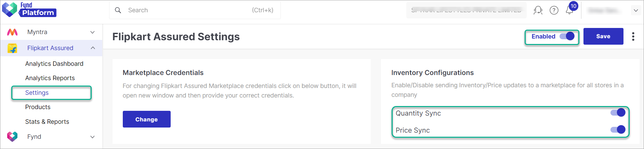This screenshot has width=644, height=149.
Task: Disable the Quantity Sync toggle
Action: click(x=618, y=113)
